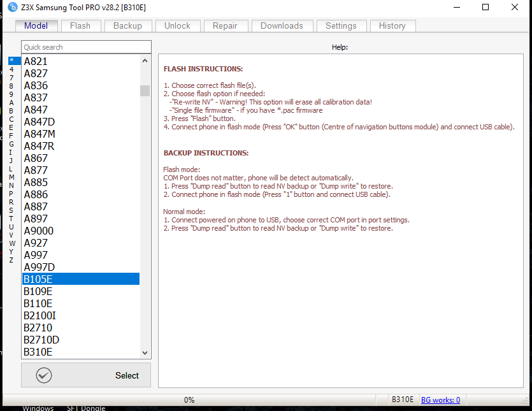Jump to letter N in index
The image size is (532, 411).
[x=11, y=185]
